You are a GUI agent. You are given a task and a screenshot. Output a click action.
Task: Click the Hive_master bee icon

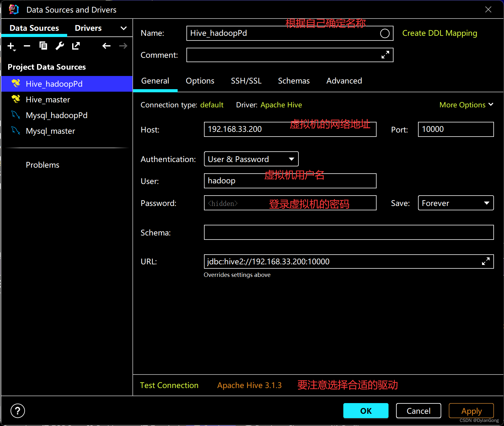tap(16, 99)
